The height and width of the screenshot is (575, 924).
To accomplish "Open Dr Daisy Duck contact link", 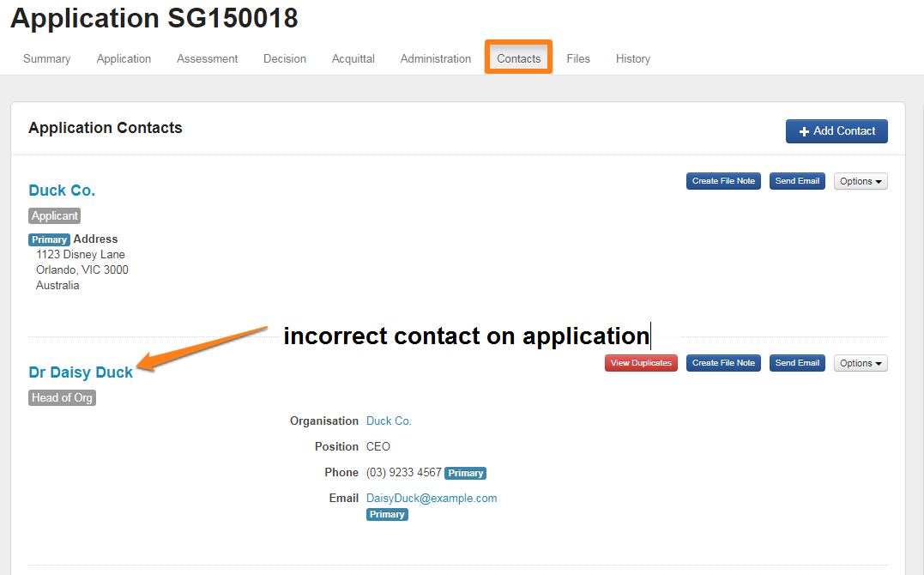I will (x=81, y=372).
